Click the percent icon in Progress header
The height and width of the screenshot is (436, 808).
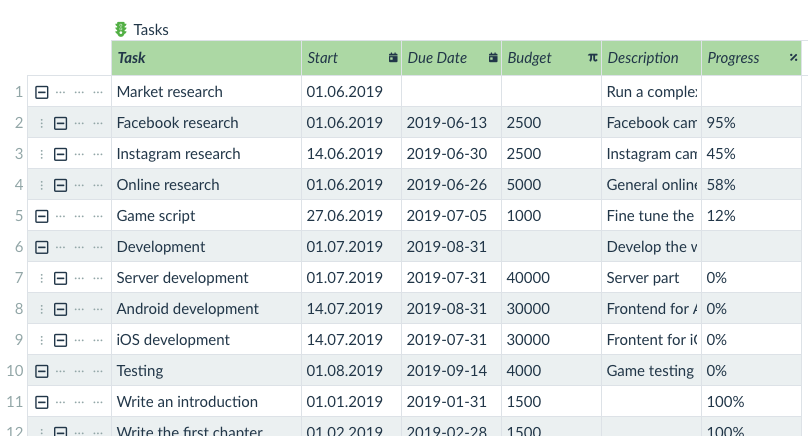click(794, 58)
